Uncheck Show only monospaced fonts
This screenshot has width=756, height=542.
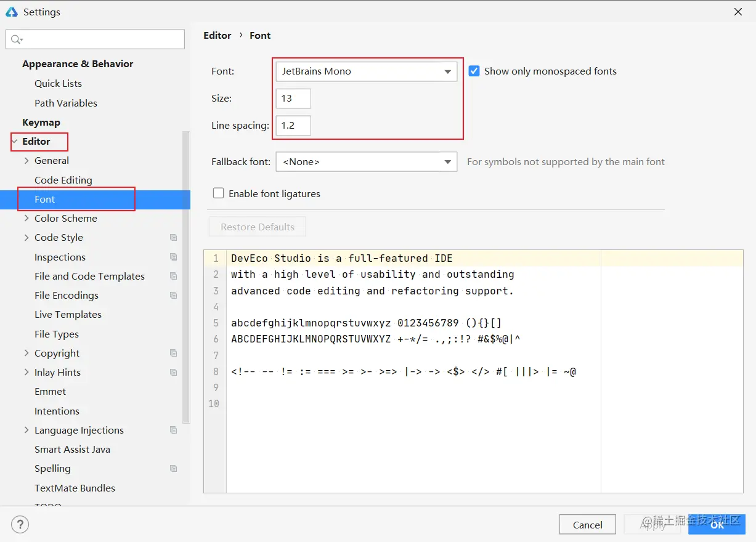[474, 71]
